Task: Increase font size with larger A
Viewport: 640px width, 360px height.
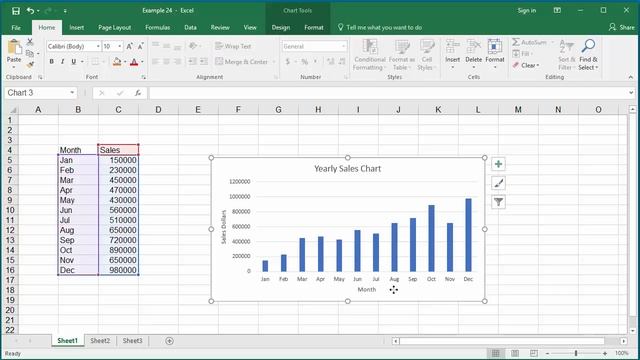Action: tap(129, 47)
